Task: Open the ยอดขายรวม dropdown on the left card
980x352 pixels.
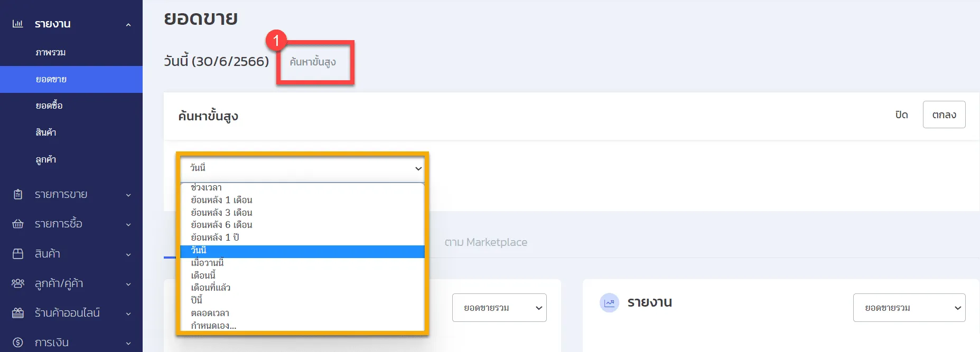Action: pos(499,308)
